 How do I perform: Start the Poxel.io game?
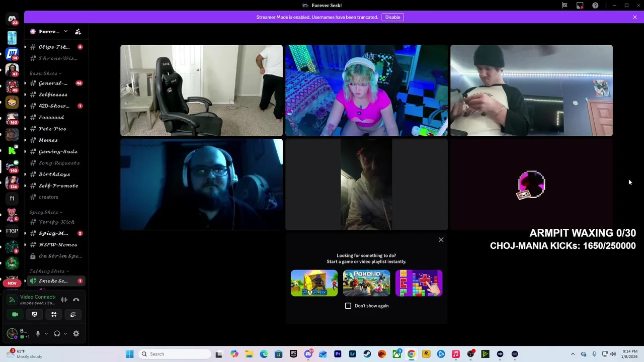(x=366, y=283)
